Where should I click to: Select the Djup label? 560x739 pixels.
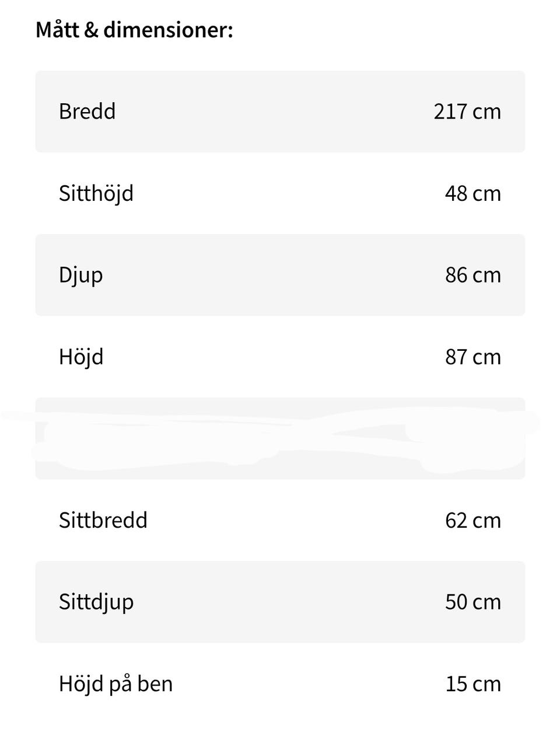coord(80,275)
